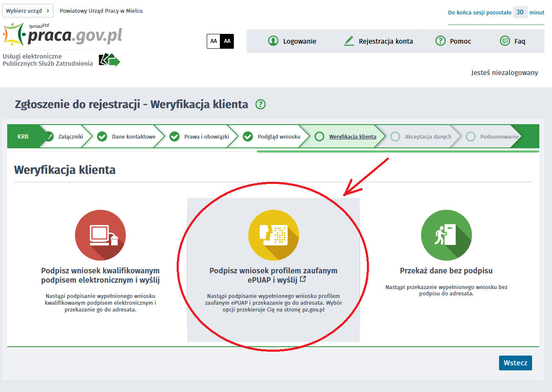Screen dimensions: 552x392
Task: Click the session timer showing 30 minut
Action: (520, 12)
